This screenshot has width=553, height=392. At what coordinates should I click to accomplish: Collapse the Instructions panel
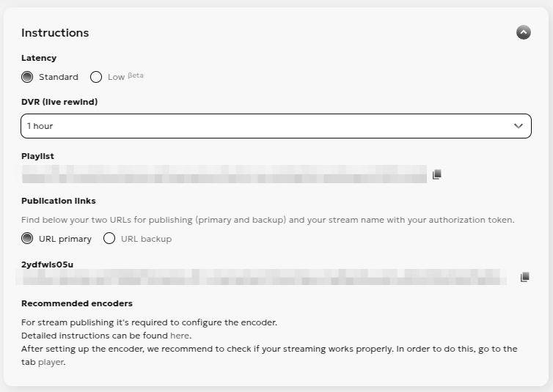point(523,32)
